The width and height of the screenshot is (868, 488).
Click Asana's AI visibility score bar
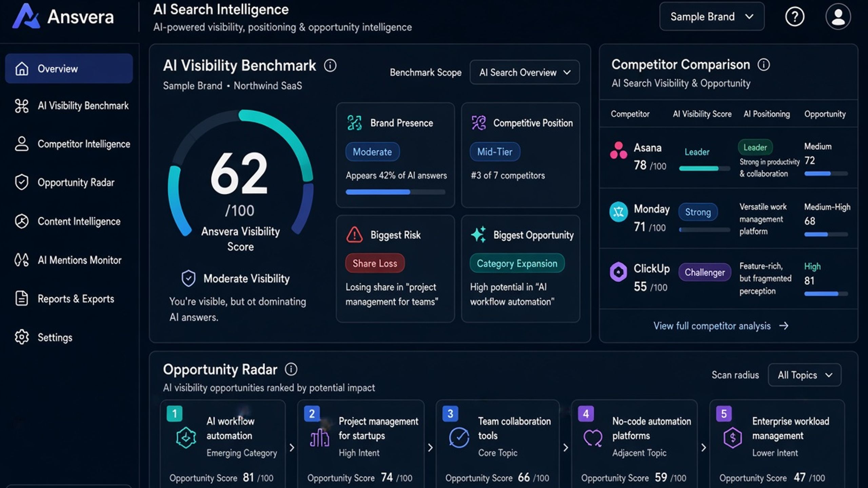(704, 168)
